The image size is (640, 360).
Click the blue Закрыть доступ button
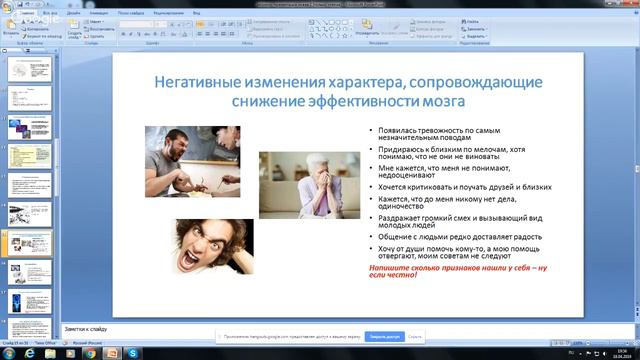(x=384, y=337)
